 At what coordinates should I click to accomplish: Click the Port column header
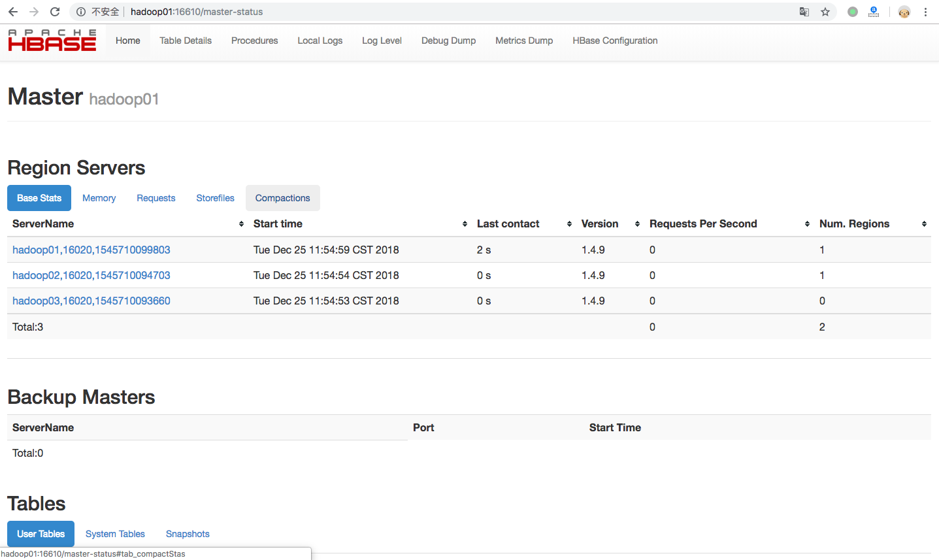tap(423, 427)
